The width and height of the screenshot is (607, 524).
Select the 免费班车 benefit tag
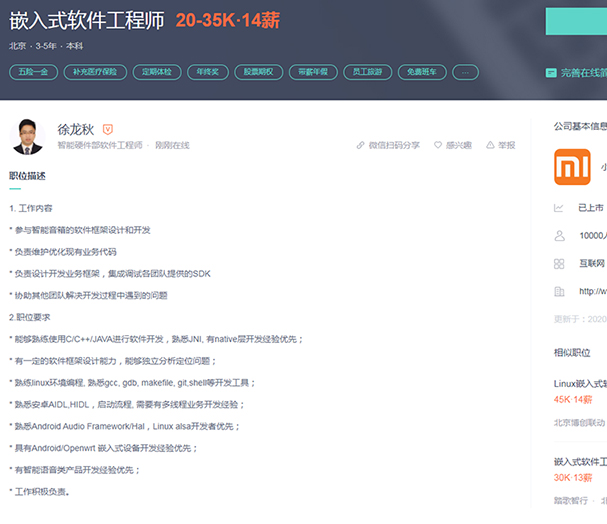pyautogui.click(x=422, y=72)
